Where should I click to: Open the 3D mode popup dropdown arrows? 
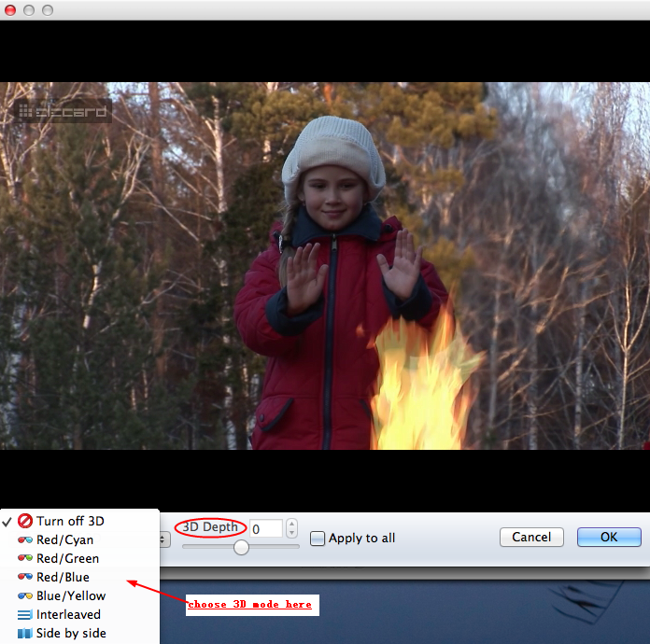click(x=164, y=539)
